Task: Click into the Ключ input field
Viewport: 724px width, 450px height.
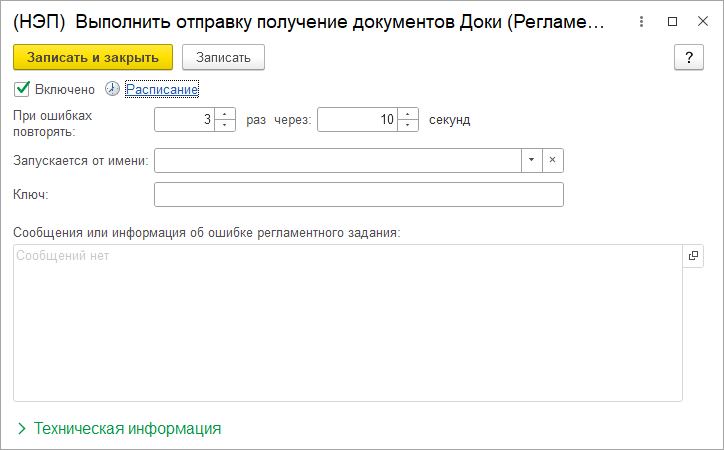Action: 359,194
